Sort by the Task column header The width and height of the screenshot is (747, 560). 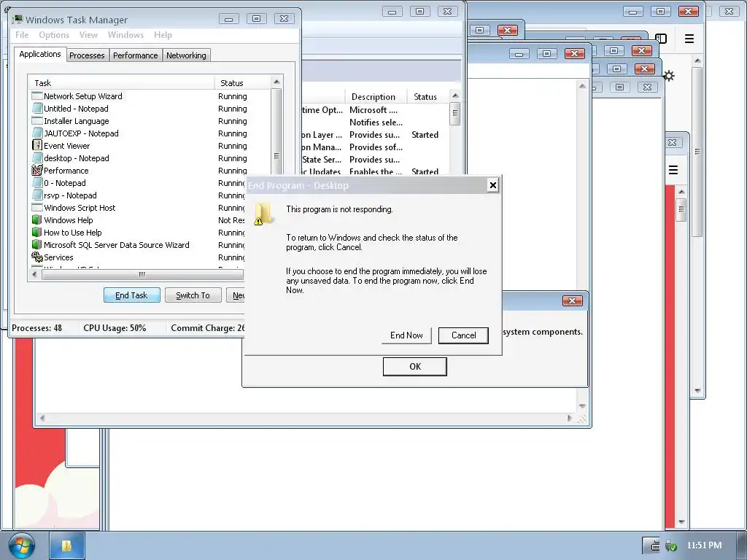(121, 83)
